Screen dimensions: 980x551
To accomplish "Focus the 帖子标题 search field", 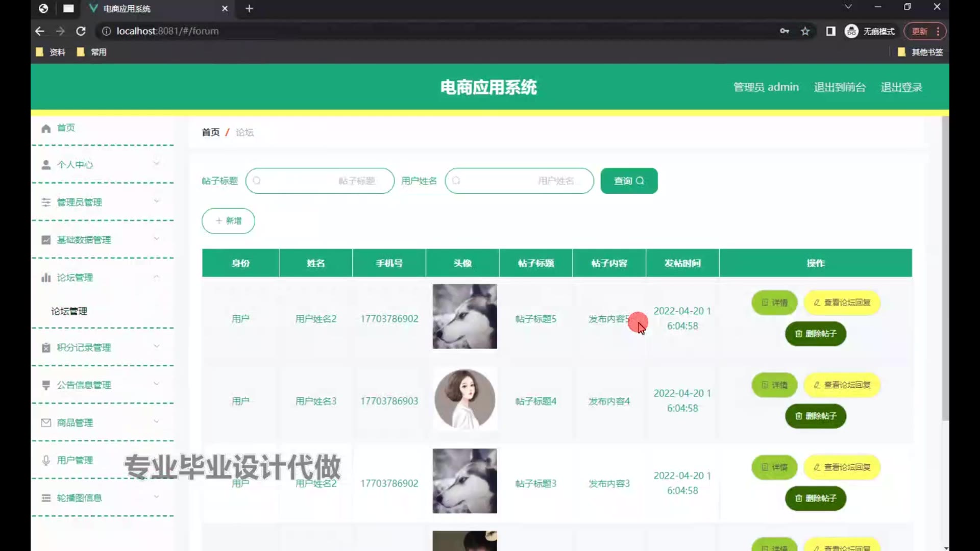I will coord(320,181).
